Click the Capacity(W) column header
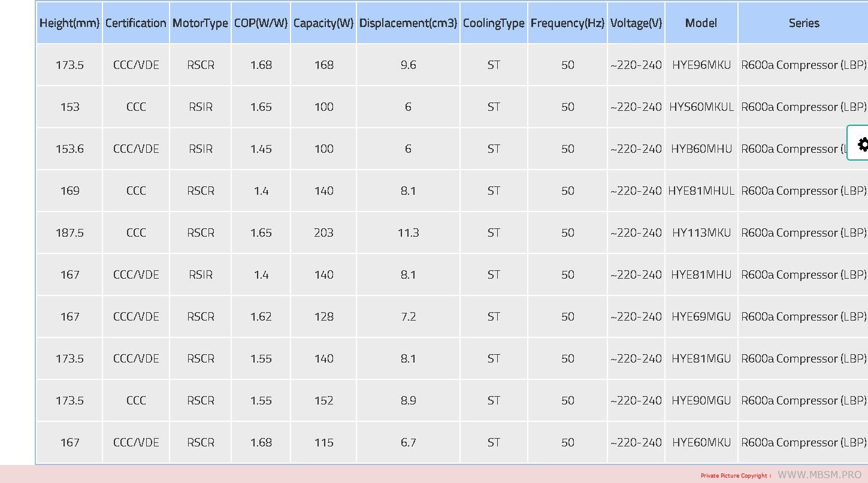This screenshot has width=868, height=483. 323,23
